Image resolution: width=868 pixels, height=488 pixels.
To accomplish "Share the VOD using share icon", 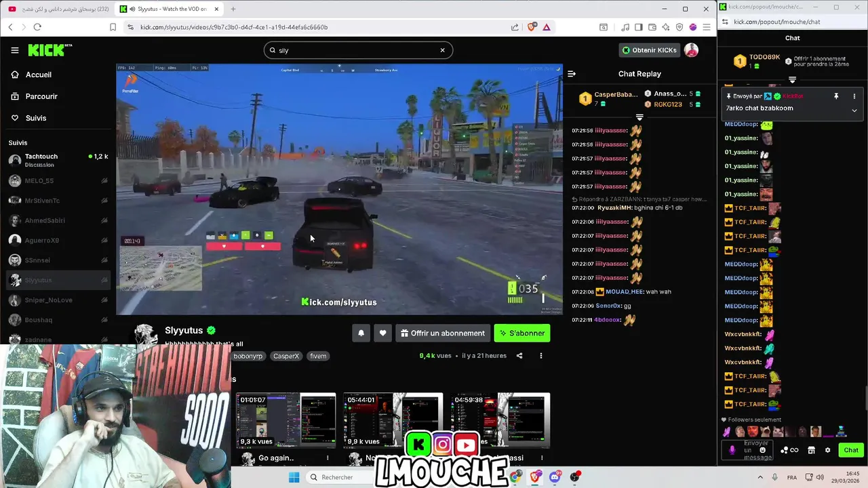I will [519, 356].
